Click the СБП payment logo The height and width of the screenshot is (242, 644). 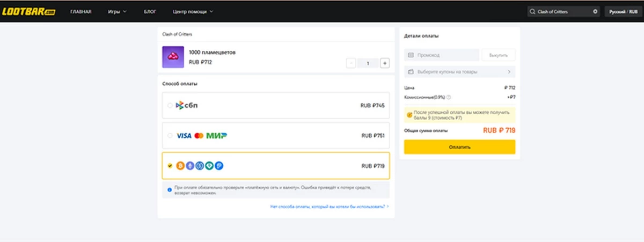click(187, 106)
